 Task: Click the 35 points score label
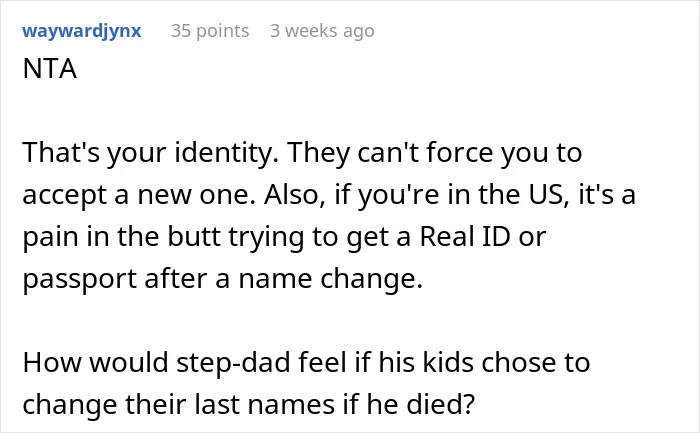[x=210, y=31]
